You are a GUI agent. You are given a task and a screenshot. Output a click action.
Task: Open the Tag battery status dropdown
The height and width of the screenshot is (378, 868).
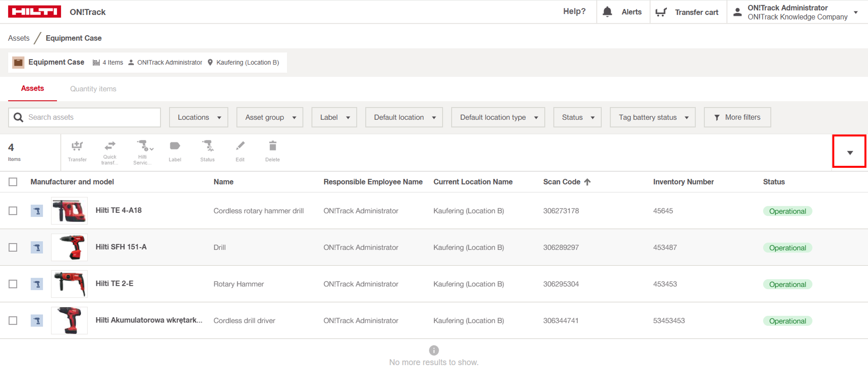pyautogui.click(x=652, y=117)
